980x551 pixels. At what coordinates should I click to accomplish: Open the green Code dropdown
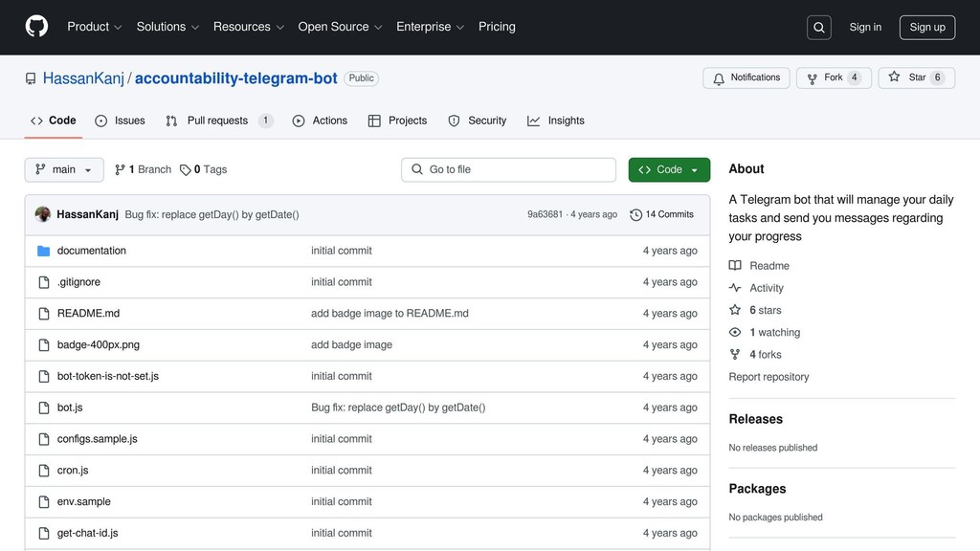click(668, 168)
